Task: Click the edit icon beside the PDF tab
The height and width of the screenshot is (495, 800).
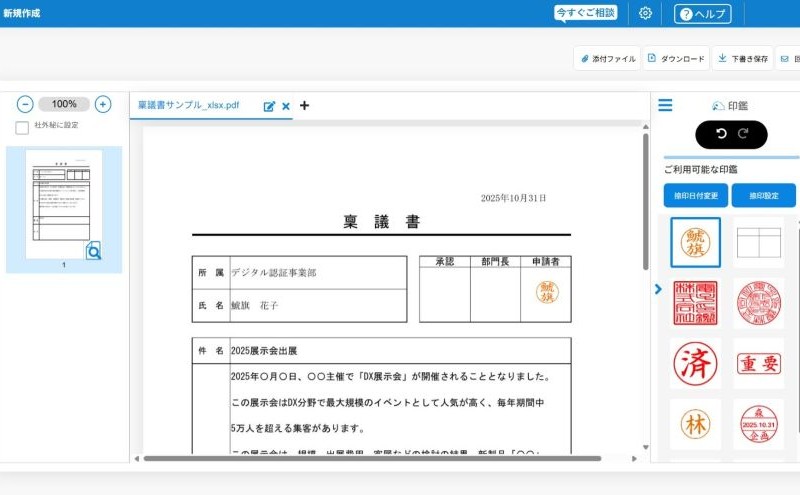Action: (269, 106)
